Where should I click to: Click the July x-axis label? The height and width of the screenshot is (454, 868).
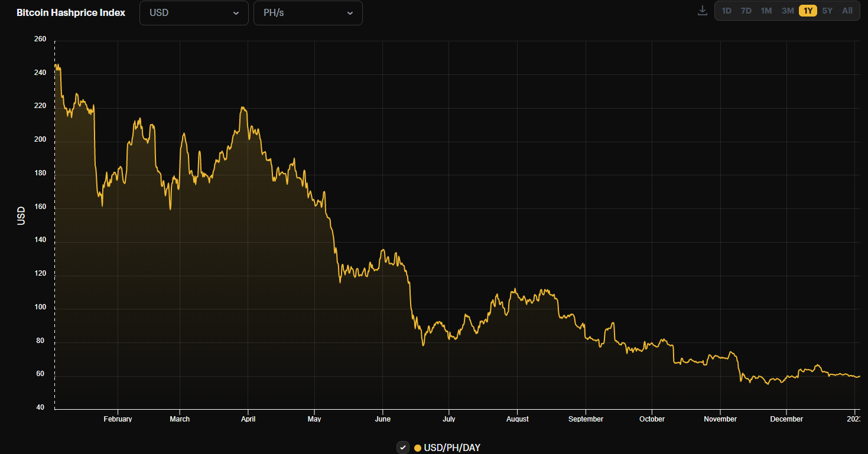click(x=448, y=419)
